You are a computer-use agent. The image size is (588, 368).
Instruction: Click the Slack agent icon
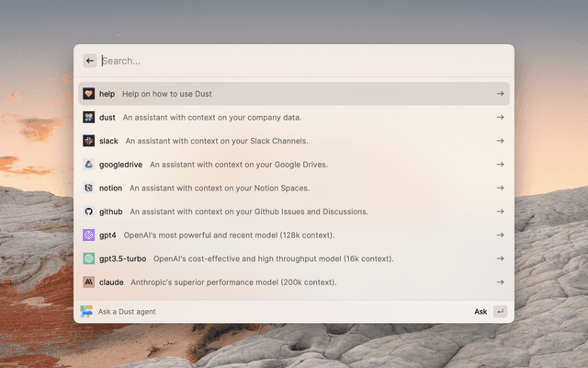coord(89,141)
